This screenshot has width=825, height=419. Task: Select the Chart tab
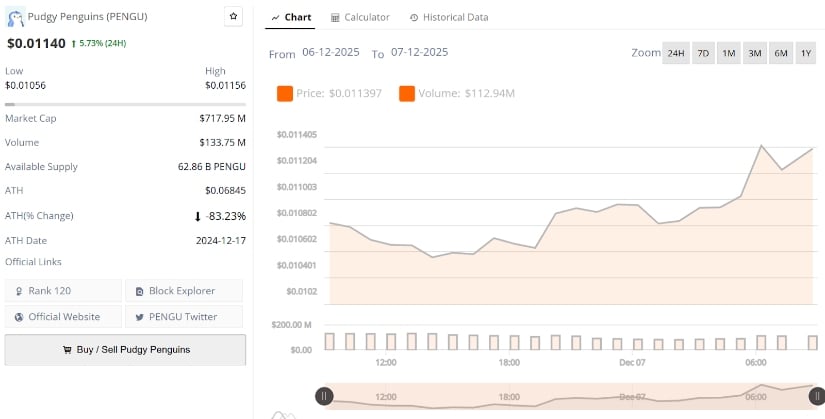click(x=290, y=17)
